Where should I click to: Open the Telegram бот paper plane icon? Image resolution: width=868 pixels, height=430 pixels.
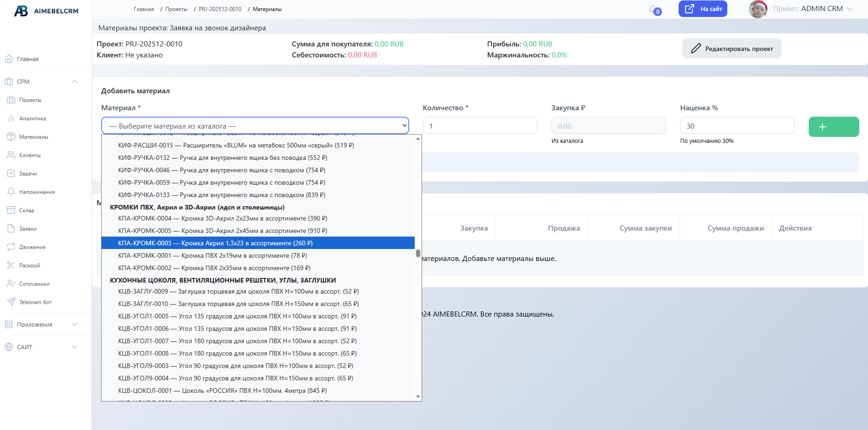tap(11, 302)
